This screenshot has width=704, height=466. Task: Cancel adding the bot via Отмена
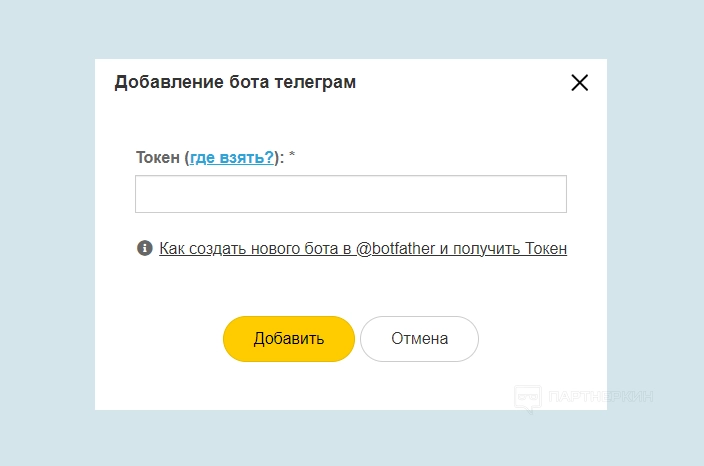[x=419, y=338]
